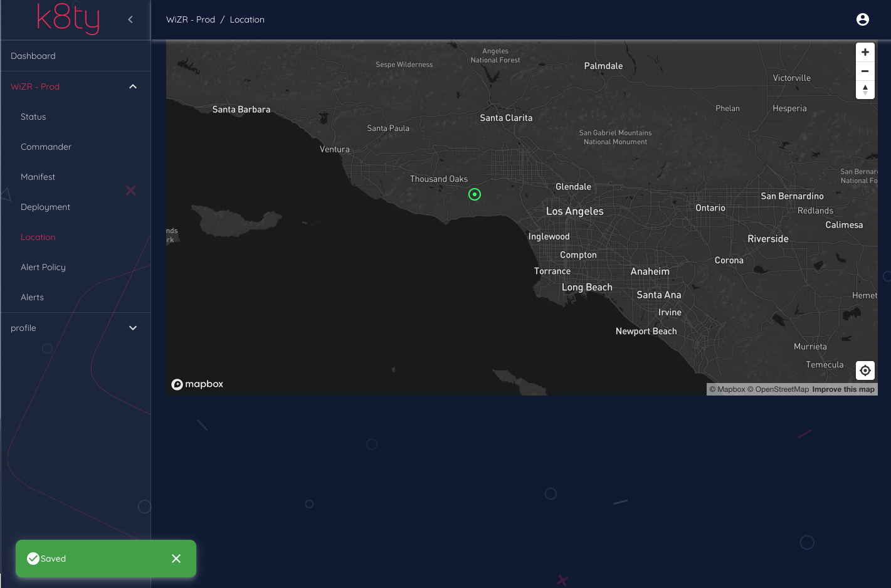Click the Palmdale map label

[x=604, y=66]
